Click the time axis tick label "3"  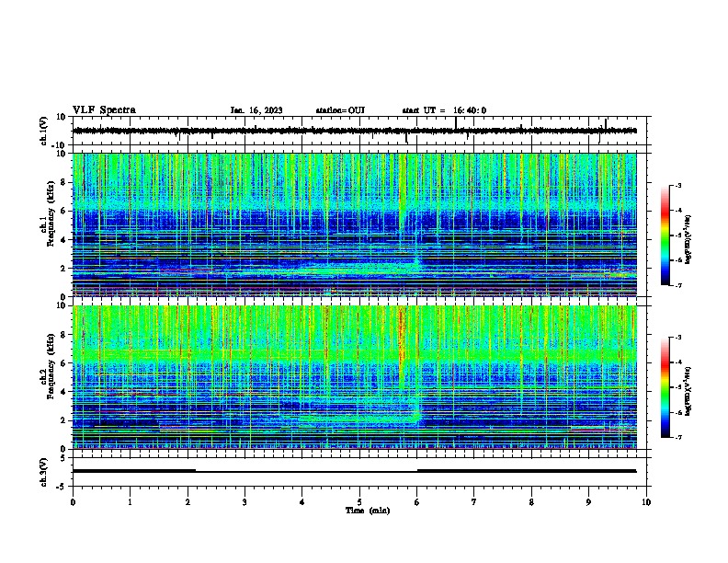245,502
